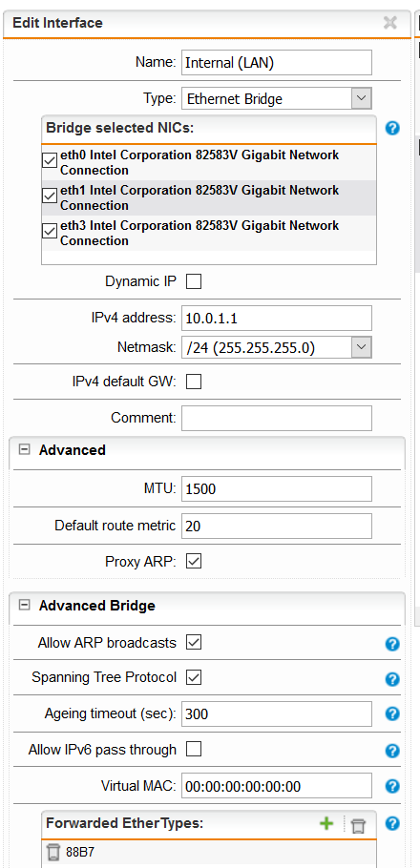
Task: Open help for Bridge selected NICs
Action: (392, 128)
